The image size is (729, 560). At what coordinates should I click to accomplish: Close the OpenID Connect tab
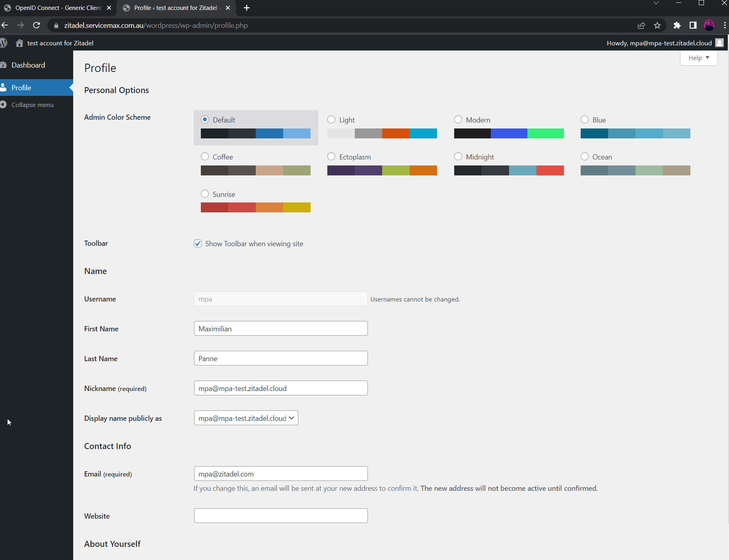[x=109, y=8]
